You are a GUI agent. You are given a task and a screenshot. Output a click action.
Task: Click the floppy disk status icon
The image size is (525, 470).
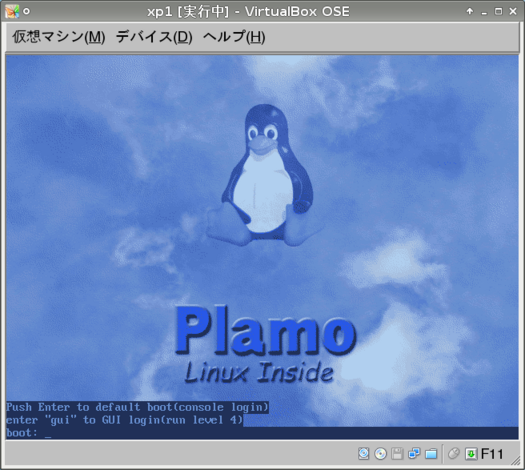pos(397,454)
